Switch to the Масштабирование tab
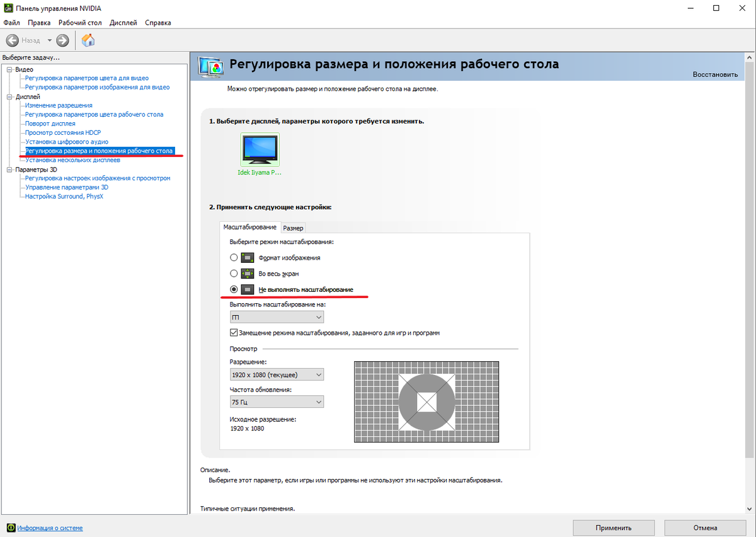Viewport: 756px width, 537px height. point(250,227)
